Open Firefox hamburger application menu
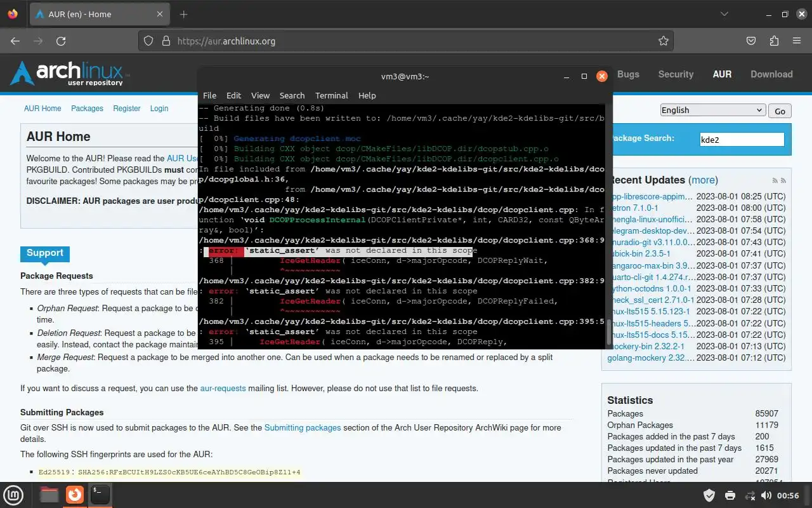 (797, 41)
